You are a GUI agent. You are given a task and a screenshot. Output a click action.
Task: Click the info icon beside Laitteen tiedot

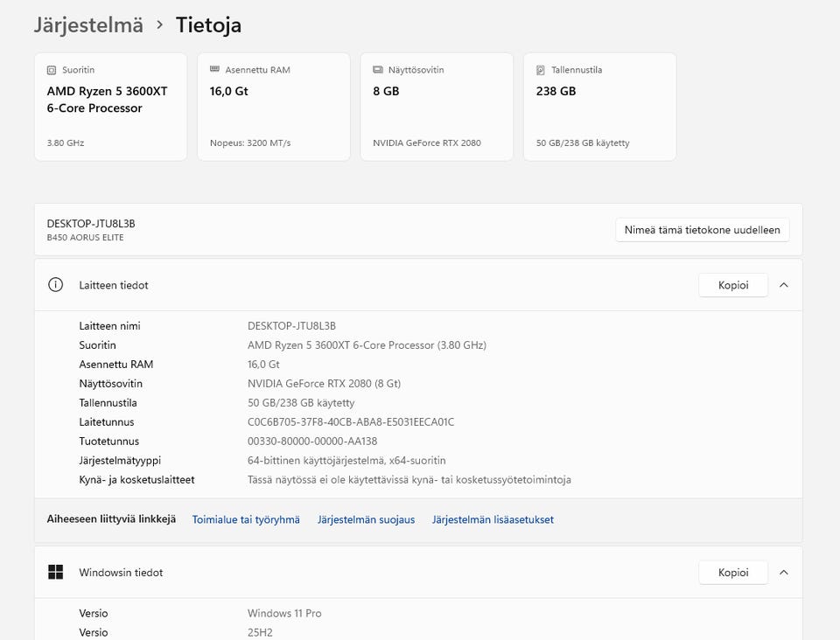(56, 285)
